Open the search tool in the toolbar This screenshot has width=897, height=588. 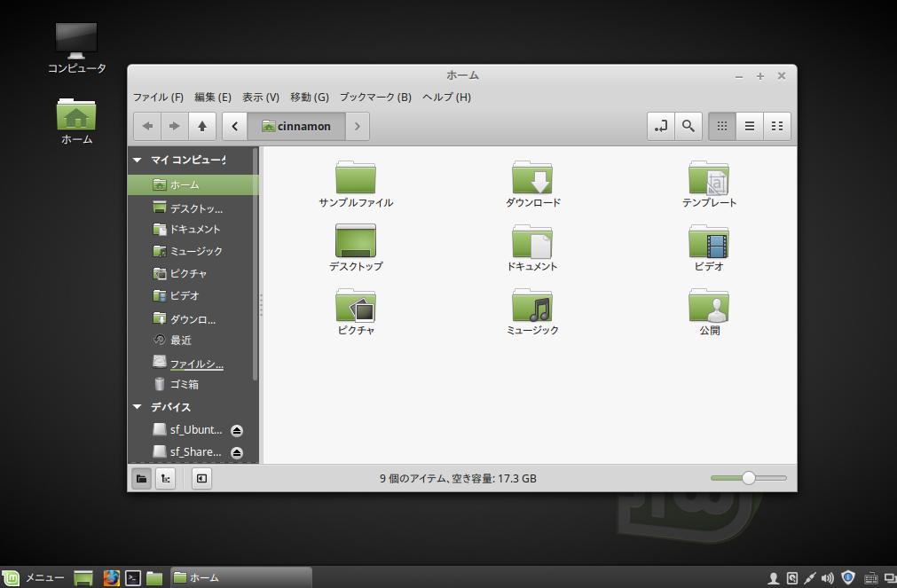coord(688,126)
